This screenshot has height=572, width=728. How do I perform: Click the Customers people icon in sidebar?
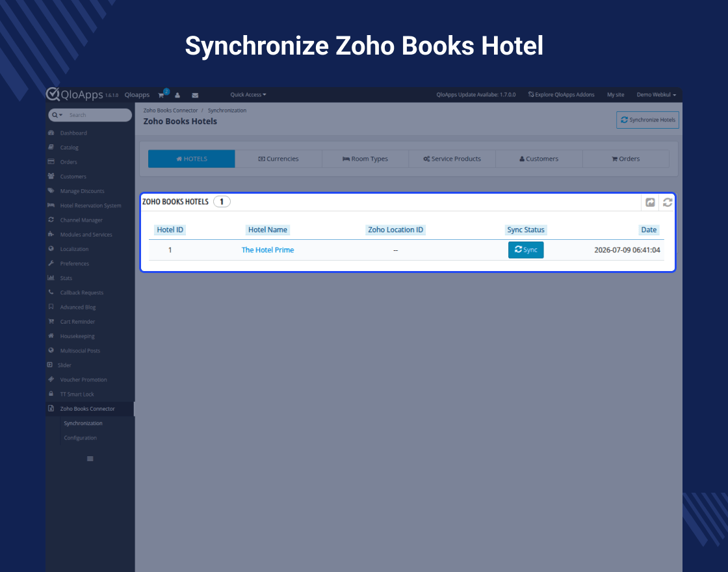pyautogui.click(x=51, y=176)
